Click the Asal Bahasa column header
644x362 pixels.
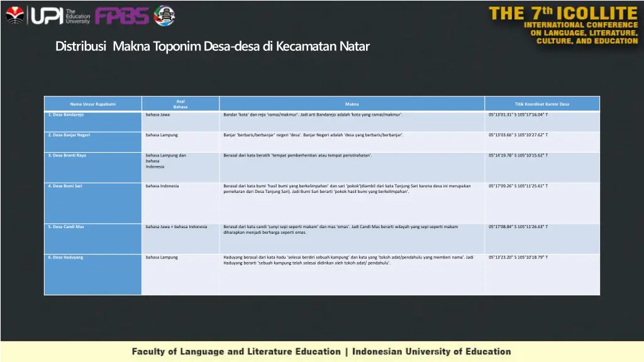[180, 104]
